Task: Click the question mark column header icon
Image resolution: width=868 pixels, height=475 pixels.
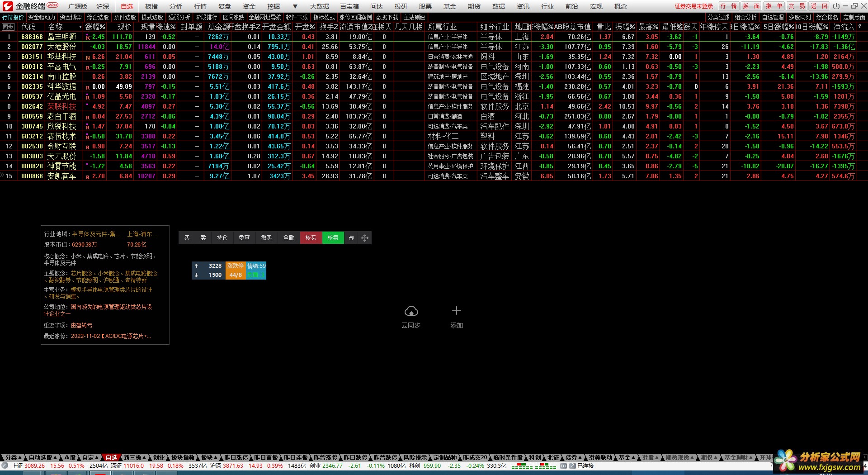Action: coord(860,27)
